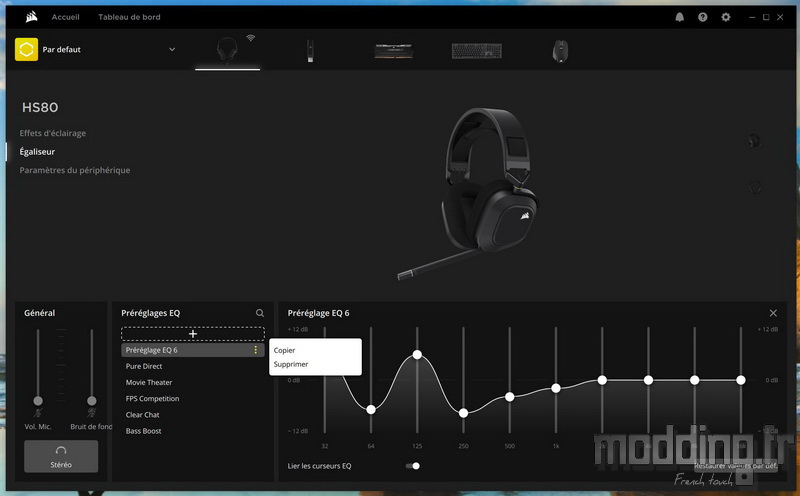800x496 pixels.
Task: Open the Égaliseur section
Action: [x=37, y=152]
